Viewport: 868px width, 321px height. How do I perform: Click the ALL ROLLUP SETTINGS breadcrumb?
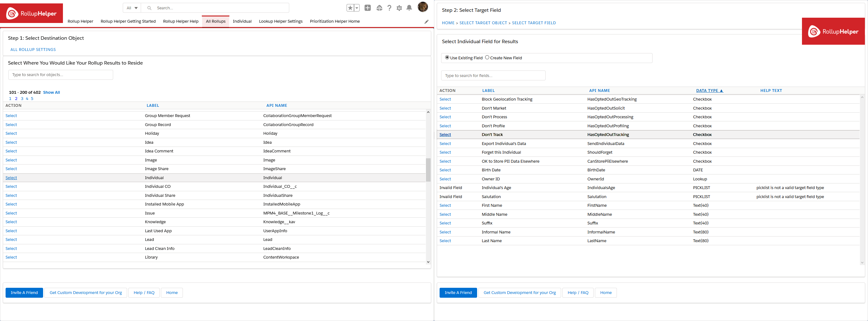[33, 50]
